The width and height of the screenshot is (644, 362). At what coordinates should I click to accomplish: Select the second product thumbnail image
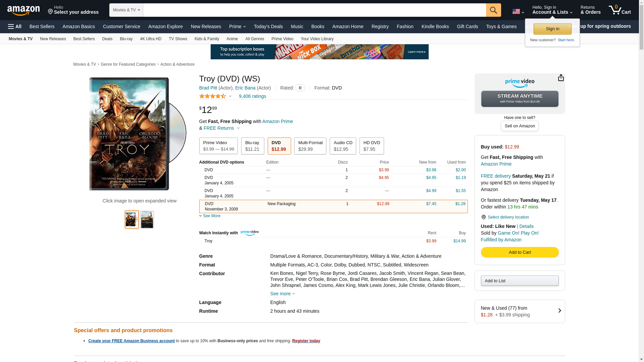[147, 220]
